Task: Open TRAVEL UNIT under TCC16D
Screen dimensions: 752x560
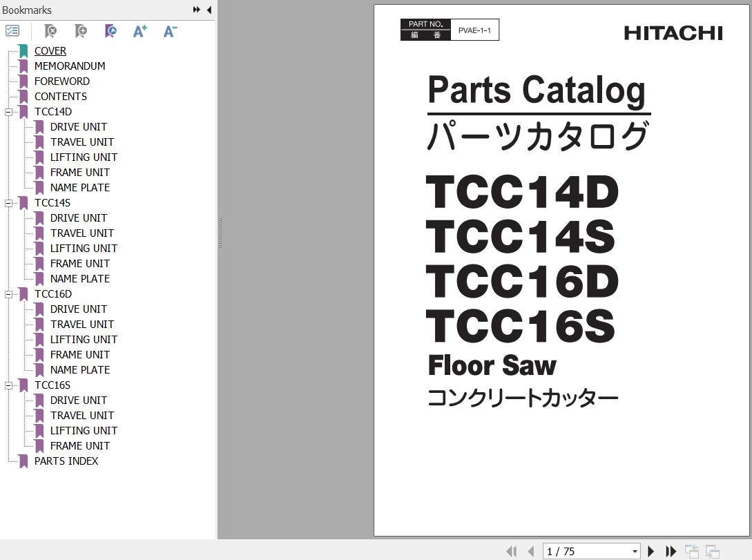Action: coord(82,325)
